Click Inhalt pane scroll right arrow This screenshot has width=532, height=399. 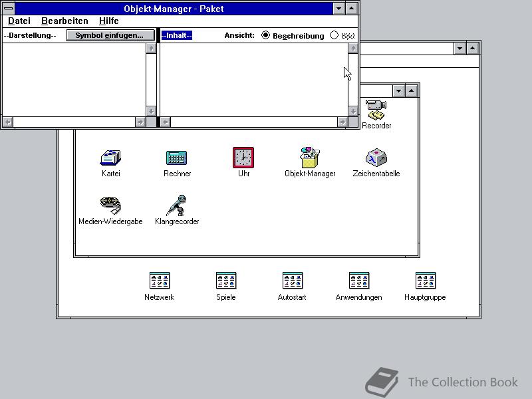(x=342, y=122)
